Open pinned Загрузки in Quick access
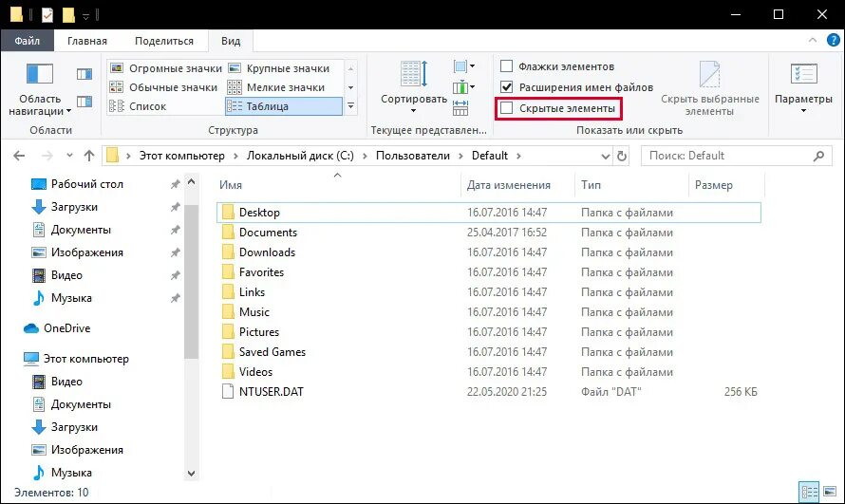The width and height of the screenshot is (845, 504). coord(74,207)
